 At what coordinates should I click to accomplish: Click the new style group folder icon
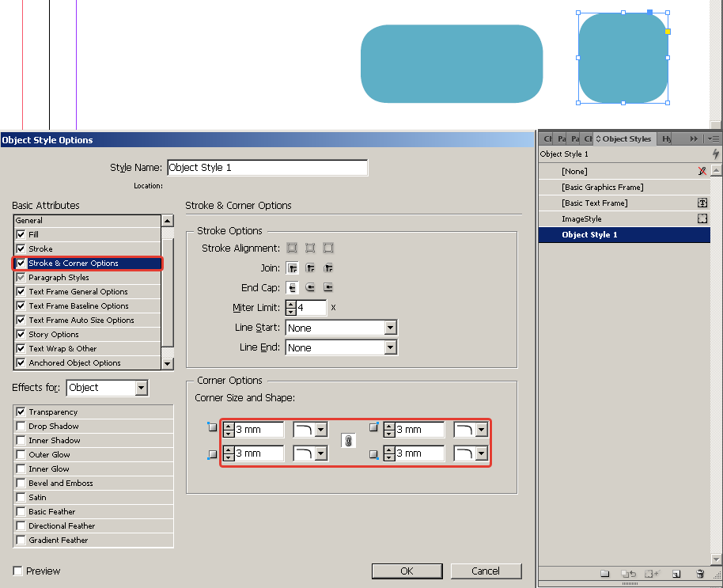coord(605,574)
